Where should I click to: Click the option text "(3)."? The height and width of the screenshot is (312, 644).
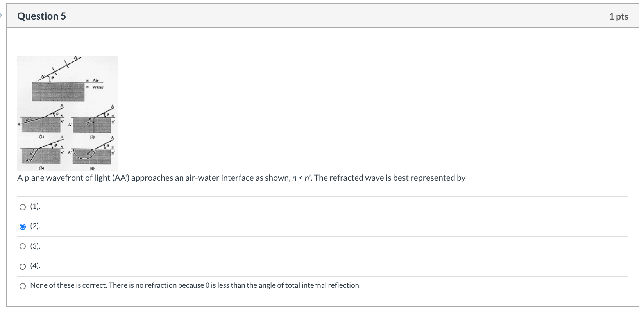pyautogui.click(x=36, y=246)
